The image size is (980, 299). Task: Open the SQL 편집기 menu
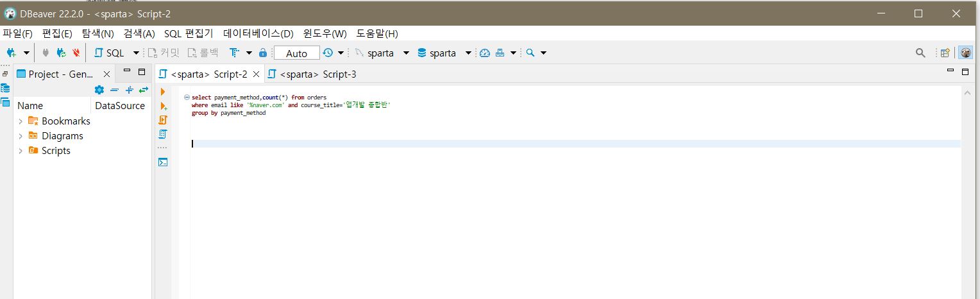(189, 33)
